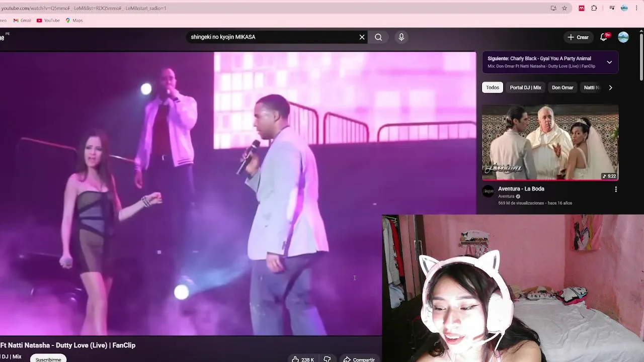Open Gmail bookmark
This screenshot has height=362, width=644.
(x=22, y=21)
